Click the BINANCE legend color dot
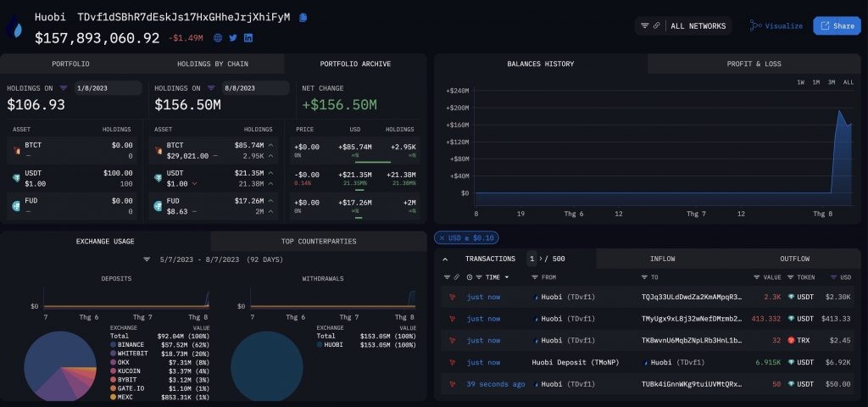This screenshot has width=868, height=407. (113, 344)
